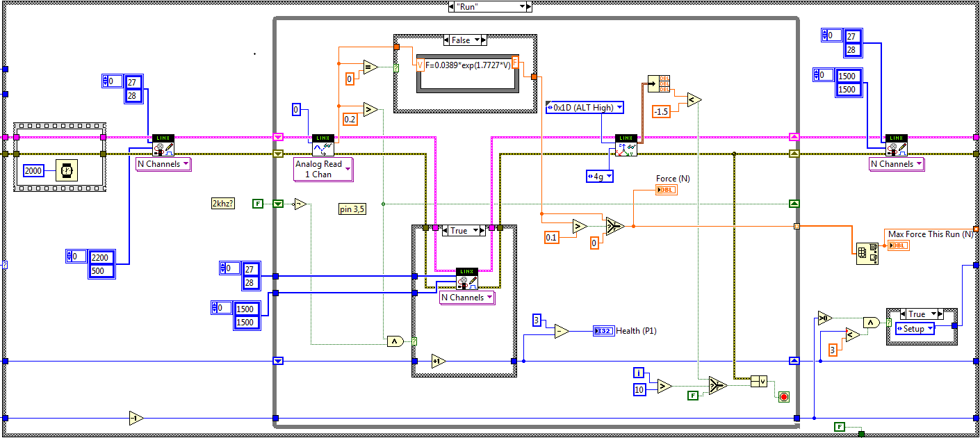Select the Select node feeding Force (N)
The width and height of the screenshot is (980, 438).
click(614, 225)
